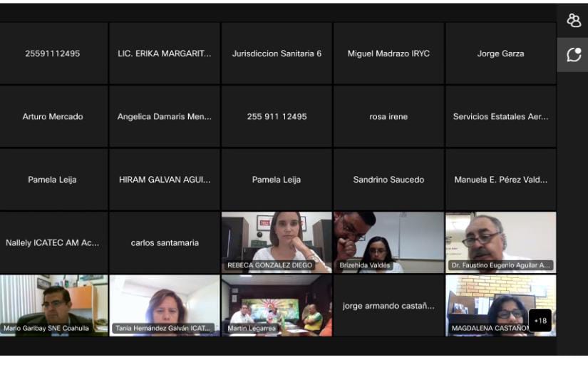
Task: Expand the +18 more participants badge
Action: (540, 320)
